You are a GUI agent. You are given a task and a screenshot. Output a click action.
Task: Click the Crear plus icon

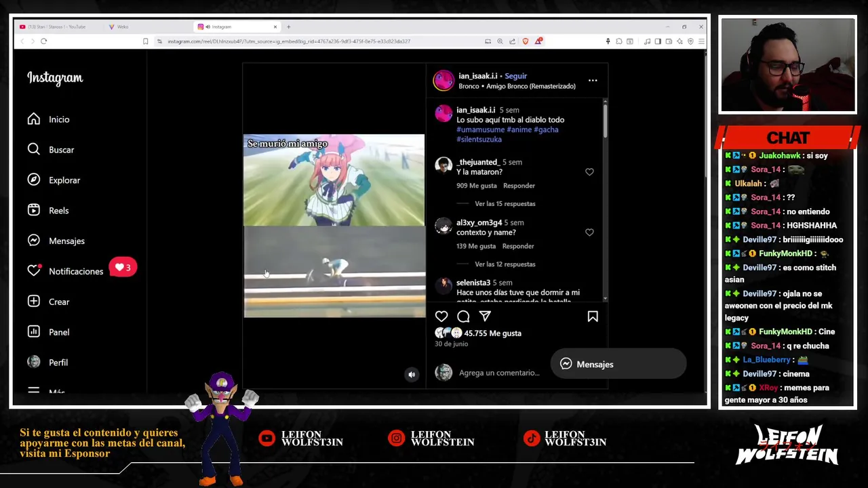[34, 302]
